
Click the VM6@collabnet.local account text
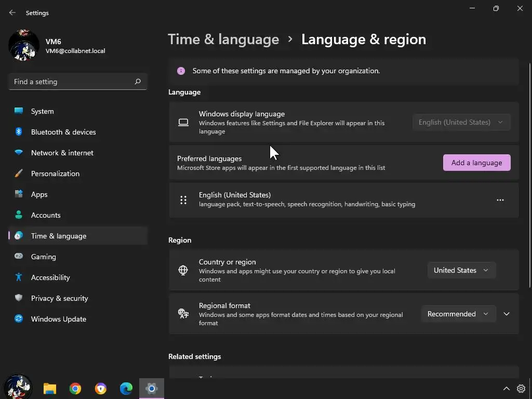click(75, 51)
